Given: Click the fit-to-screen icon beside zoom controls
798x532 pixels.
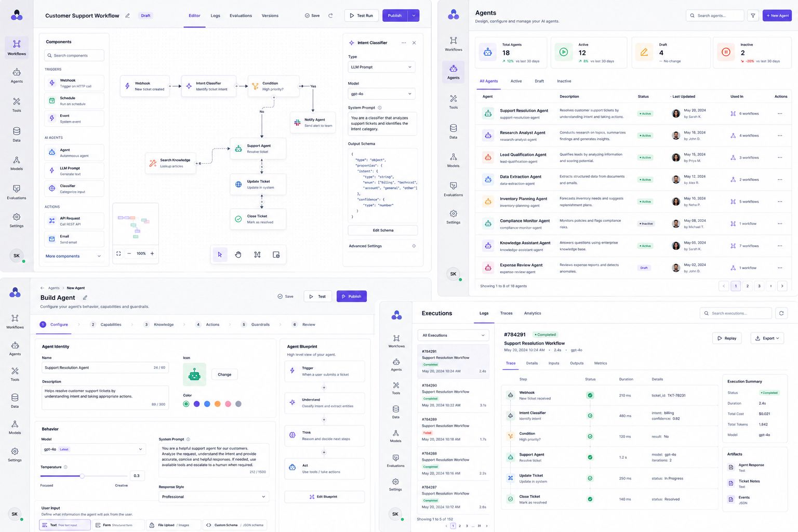Looking at the screenshot, I should point(118,254).
